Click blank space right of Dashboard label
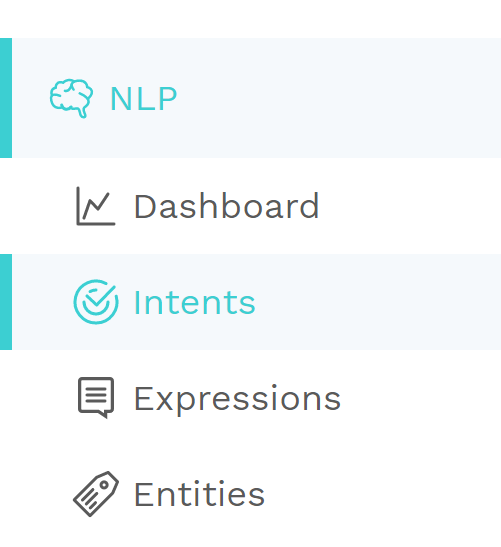The width and height of the screenshot is (501, 547). coord(408,206)
